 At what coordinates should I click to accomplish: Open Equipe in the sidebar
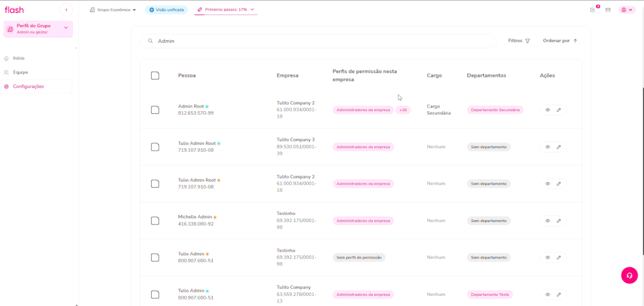20,72
